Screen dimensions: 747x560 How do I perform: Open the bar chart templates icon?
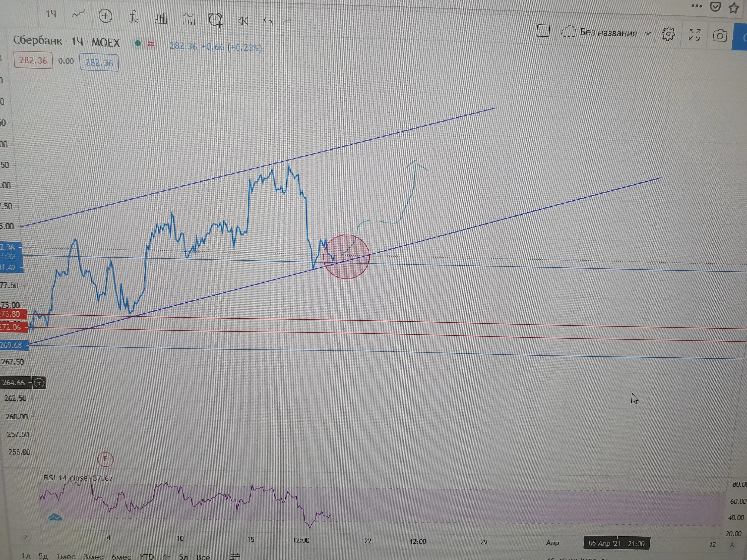click(160, 18)
